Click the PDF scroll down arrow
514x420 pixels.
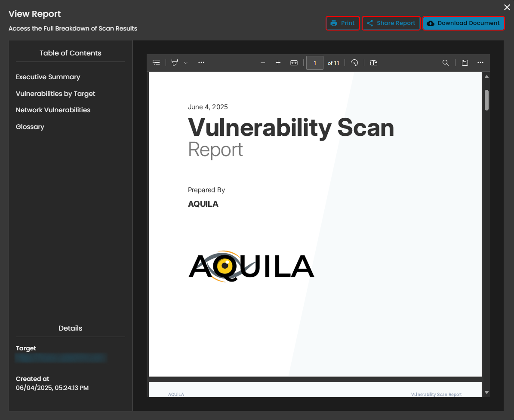coord(486,392)
